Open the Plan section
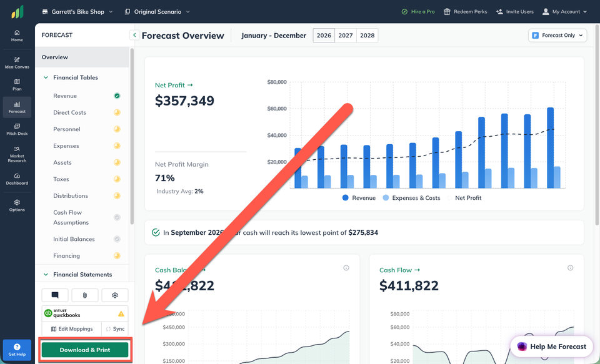The height and width of the screenshot is (364, 600). coord(17,85)
